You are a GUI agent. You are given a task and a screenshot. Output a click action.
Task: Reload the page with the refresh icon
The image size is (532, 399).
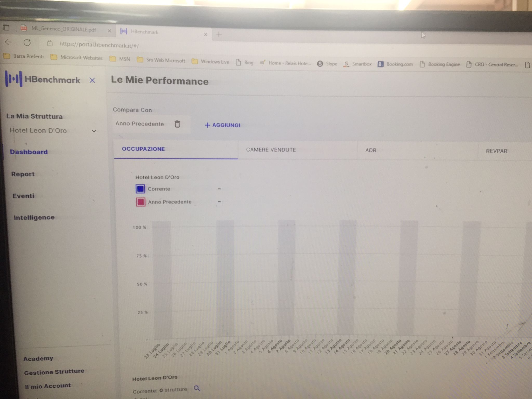pos(27,43)
